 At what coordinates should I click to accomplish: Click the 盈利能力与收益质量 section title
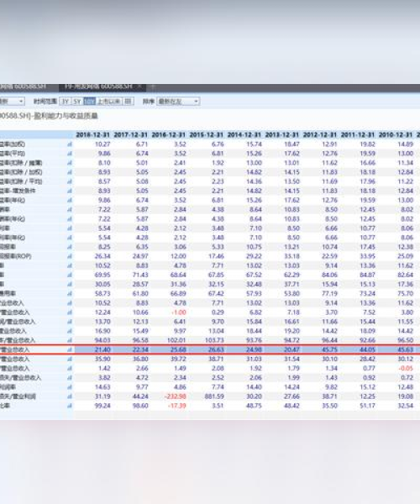pos(66,116)
